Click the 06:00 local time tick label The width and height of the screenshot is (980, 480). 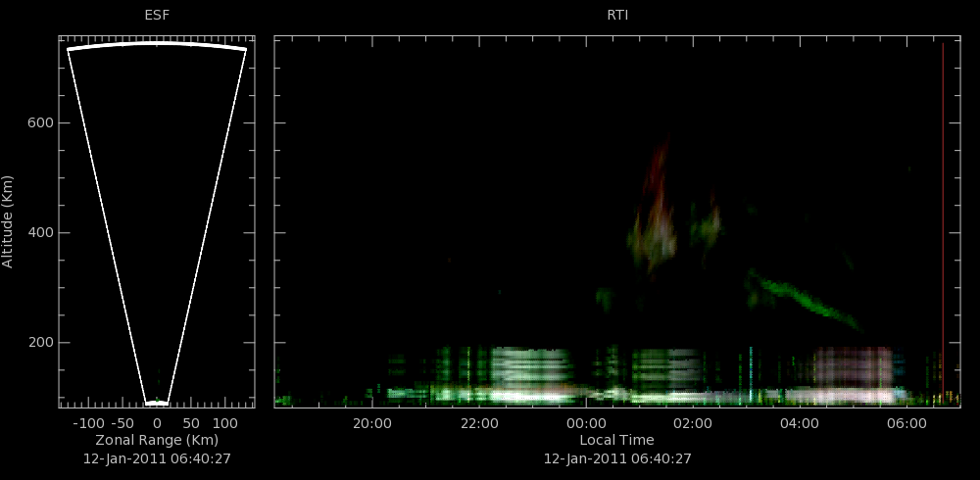coord(906,423)
